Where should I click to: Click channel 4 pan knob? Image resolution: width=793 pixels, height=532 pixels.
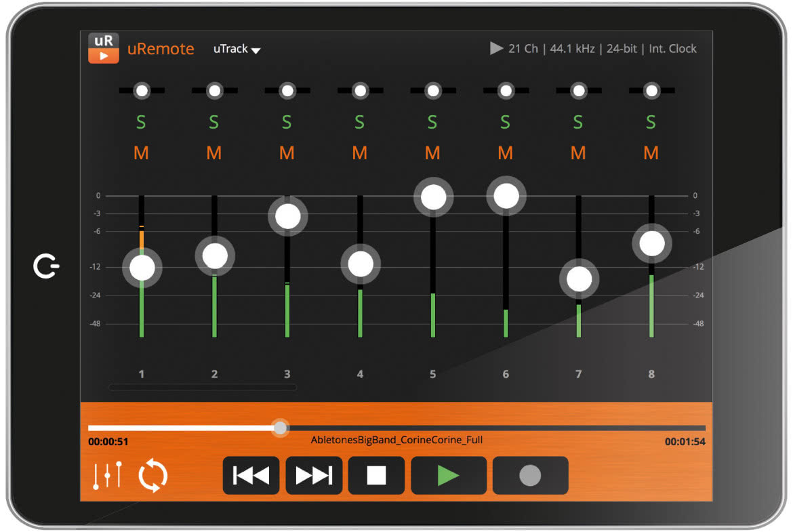click(x=361, y=91)
